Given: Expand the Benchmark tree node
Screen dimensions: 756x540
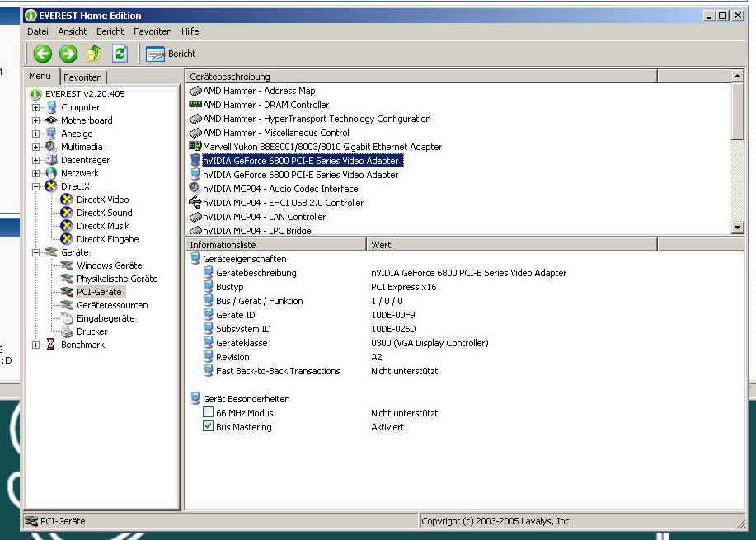Looking at the screenshot, I should [35, 345].
